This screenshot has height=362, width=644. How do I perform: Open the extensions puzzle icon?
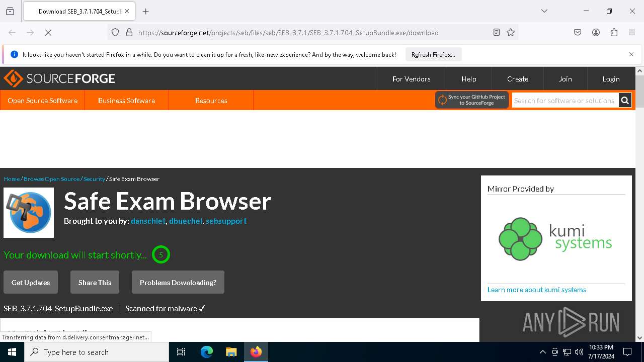coord(614,33)
